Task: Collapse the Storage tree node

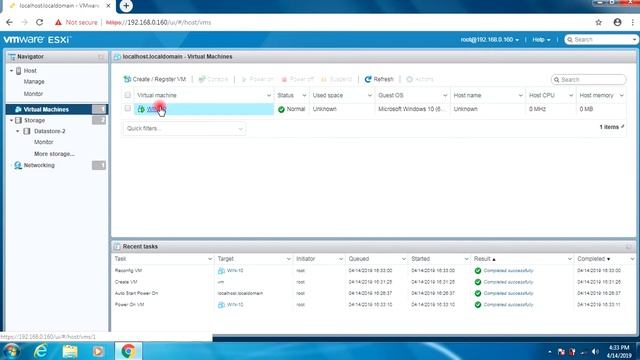Action: click(x=11, y=120)
